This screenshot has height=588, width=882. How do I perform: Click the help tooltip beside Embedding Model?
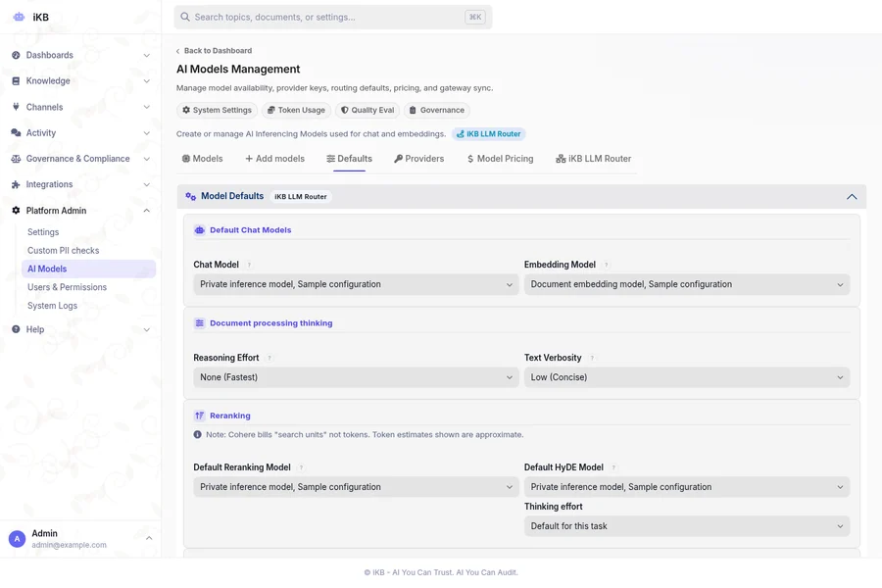(x=606, y=265)
